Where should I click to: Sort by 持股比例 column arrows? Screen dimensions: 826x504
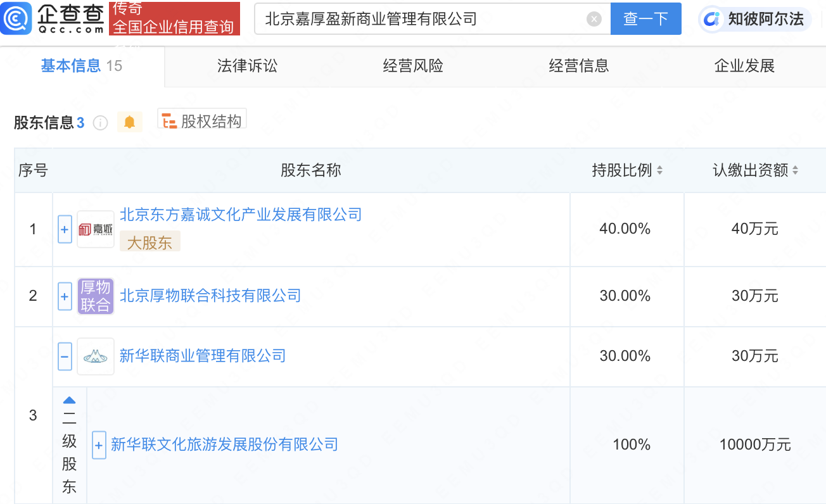coord(659,170)
